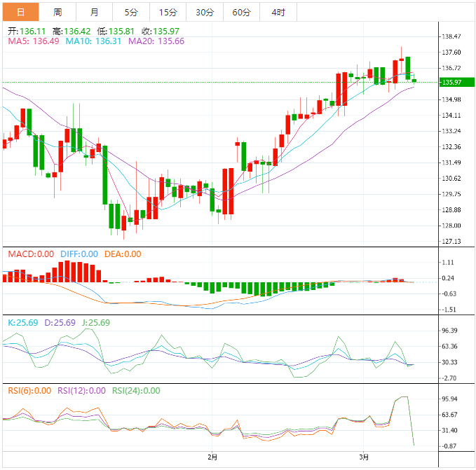This screenshot has height=470, width=476.
Task: Click the 开:136.11 opening price value
Action: pos(27,32)
